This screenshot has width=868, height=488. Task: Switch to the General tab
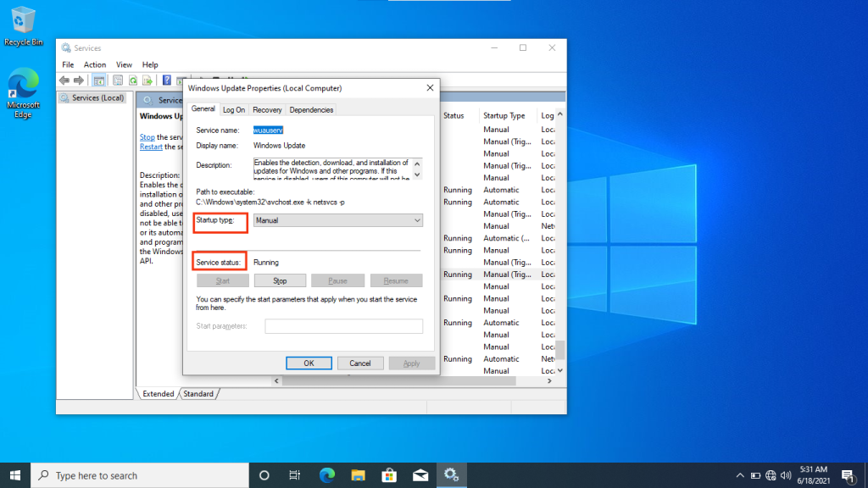(x=203, y=109)
